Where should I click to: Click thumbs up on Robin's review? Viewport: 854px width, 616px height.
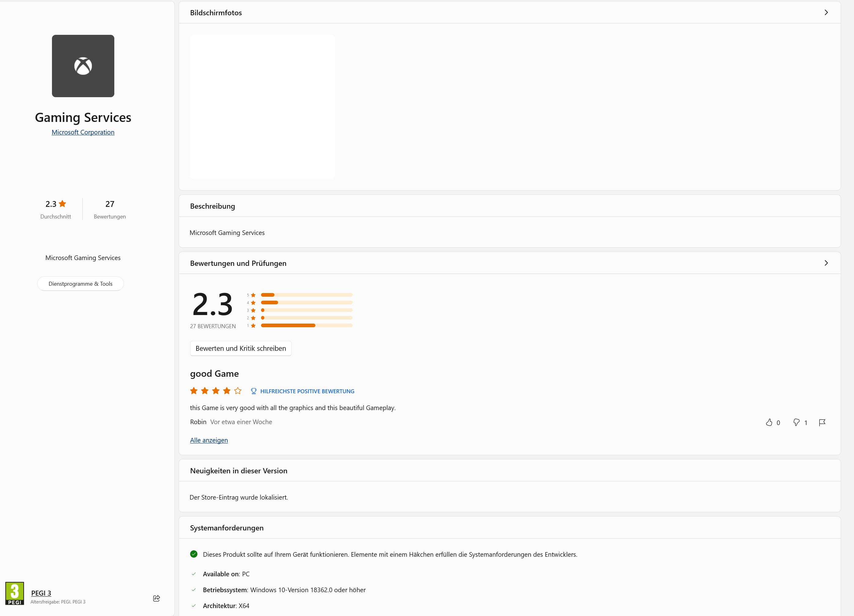click(x=769, y=423)
